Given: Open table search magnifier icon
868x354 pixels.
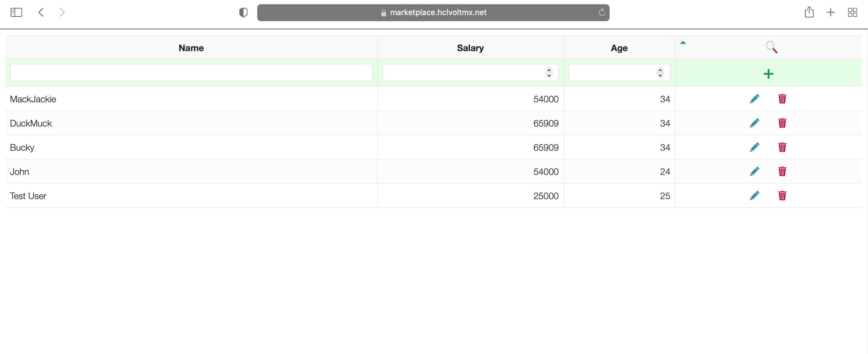Looking at the screenshot, I should click(x=771, y=47).
